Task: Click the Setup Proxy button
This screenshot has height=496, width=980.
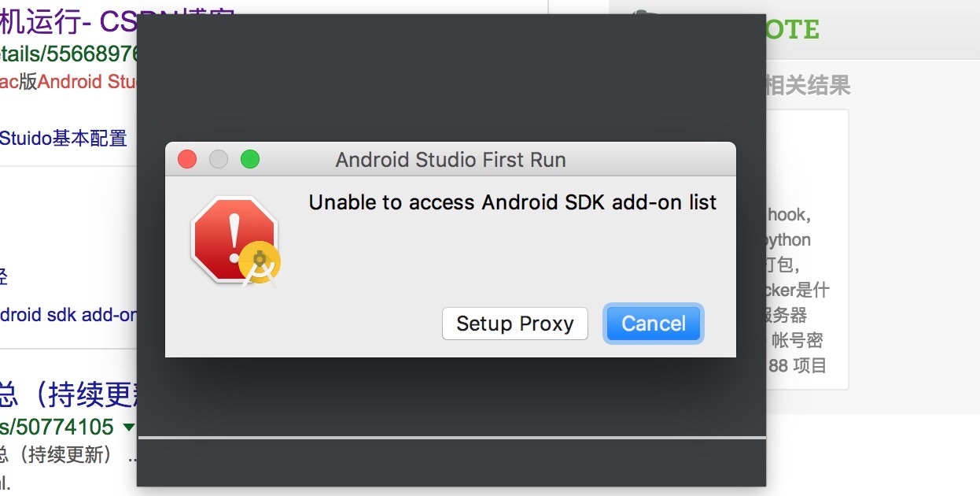Action: (x=514, y=324)
